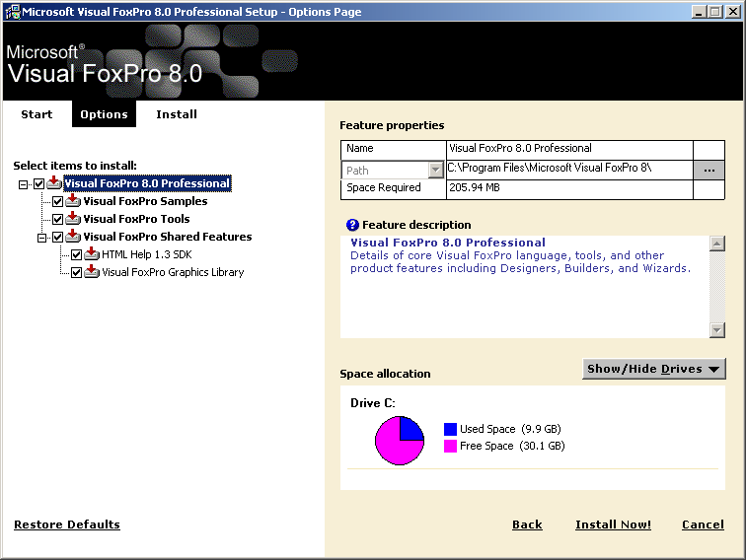Uncheck Visual FoxPro Graphics Library checkbox
Screen dimensions: 746x560
coord(76,272)
